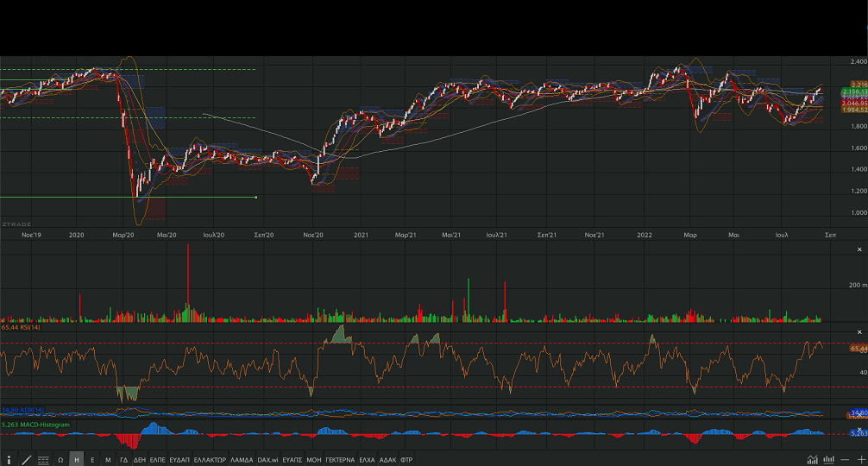Open the info icon in bottom toolbar
Viewport: 868px width, 466px height.
9,460
